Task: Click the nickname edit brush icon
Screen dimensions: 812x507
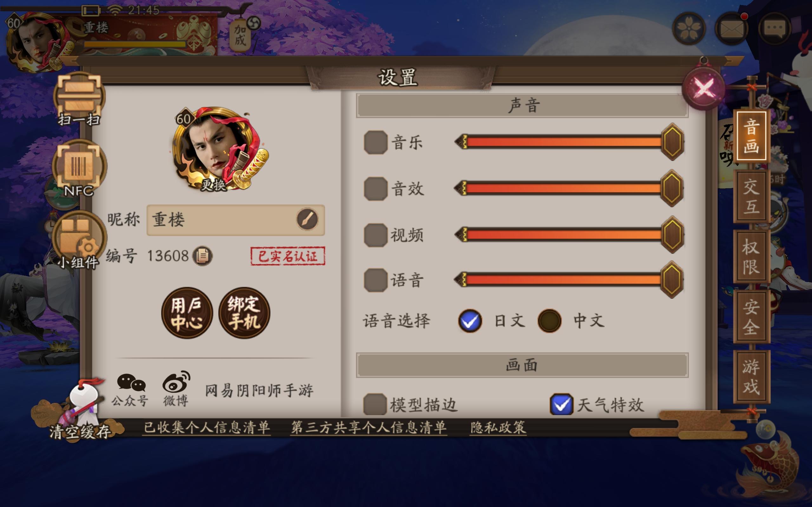Action: coord(307,220)
